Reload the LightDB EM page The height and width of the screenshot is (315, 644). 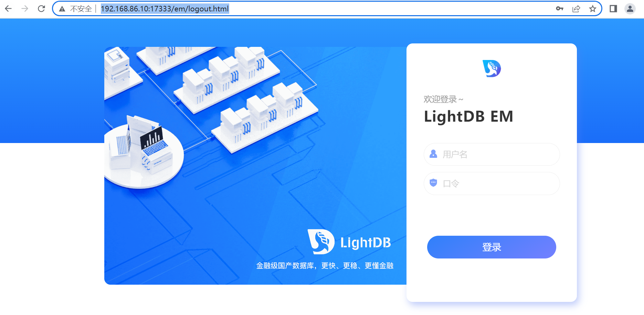(x=41, y=9)
